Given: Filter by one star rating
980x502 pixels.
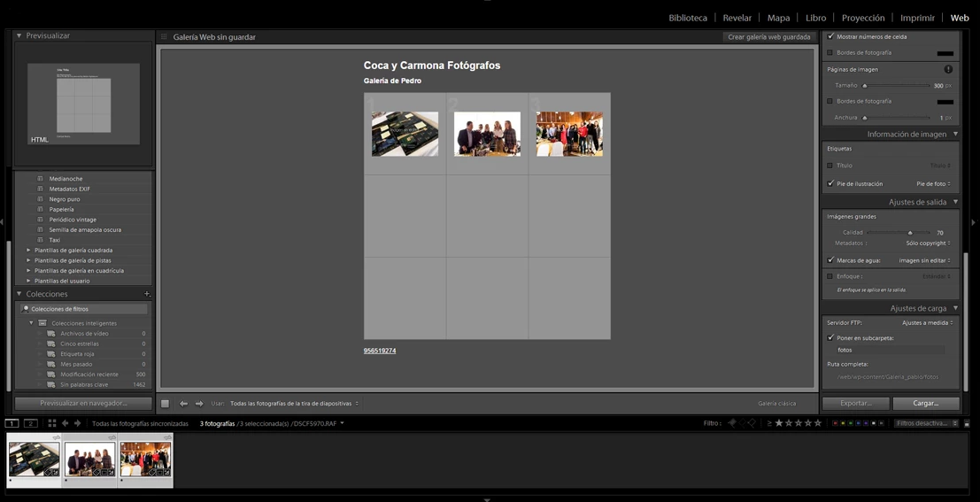Looking at the screenshot, I should [x=779, y=423].
